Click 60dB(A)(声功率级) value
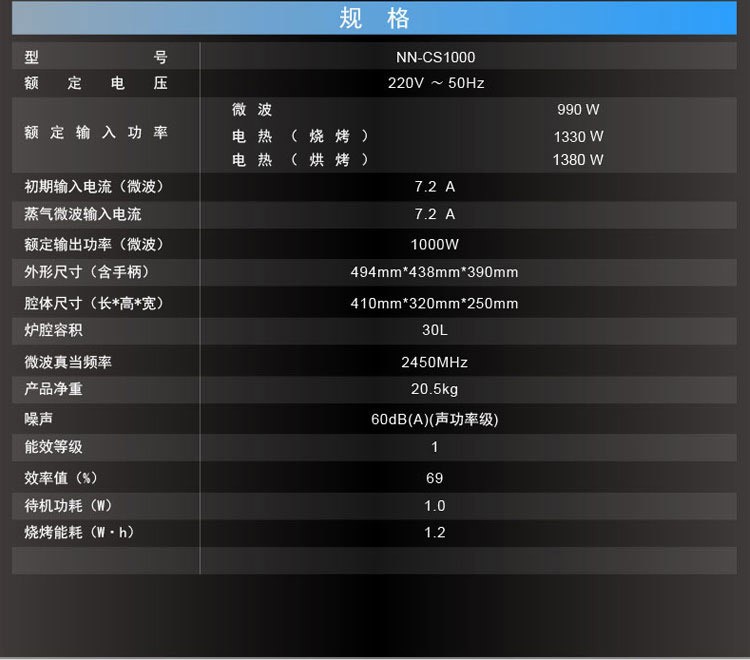 coord(435,419)
